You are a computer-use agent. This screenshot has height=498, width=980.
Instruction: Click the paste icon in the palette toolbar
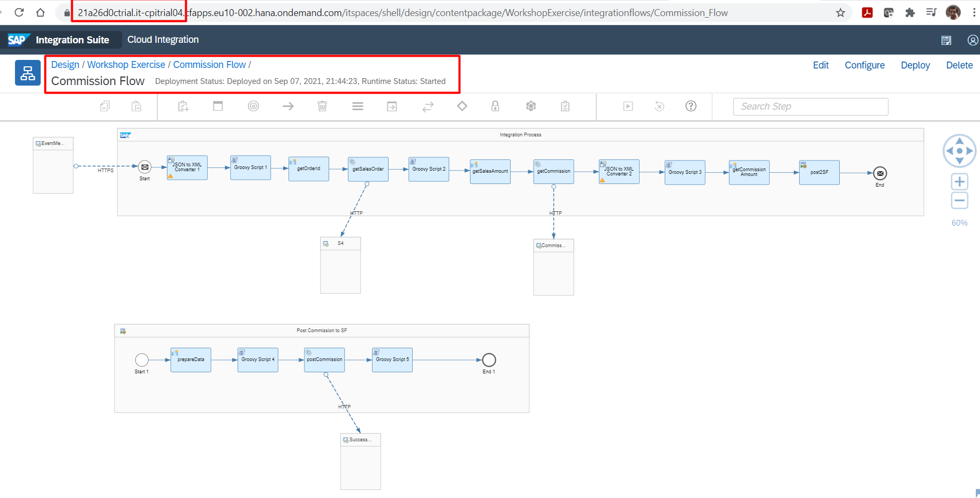(136, 106)
